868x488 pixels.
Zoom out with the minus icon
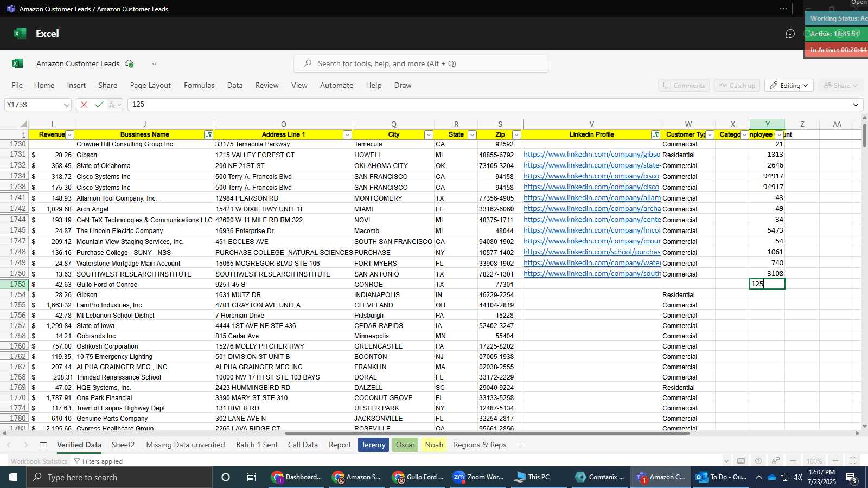(x=793, y=461)
